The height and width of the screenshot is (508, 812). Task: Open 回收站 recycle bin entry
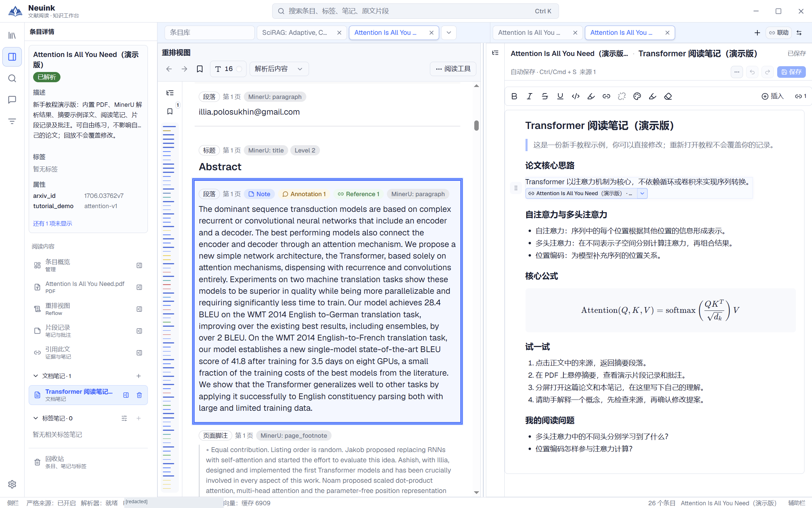point(88,462)
